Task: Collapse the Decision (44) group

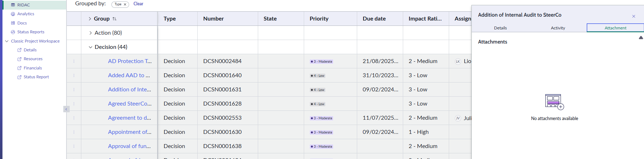Action: 91,47
